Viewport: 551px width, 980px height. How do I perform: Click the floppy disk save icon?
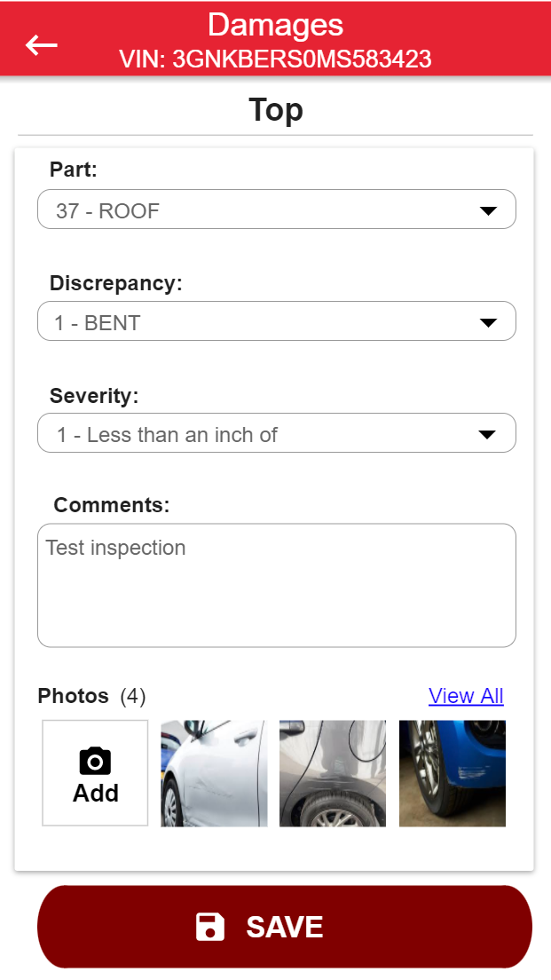tap(210, 927)
